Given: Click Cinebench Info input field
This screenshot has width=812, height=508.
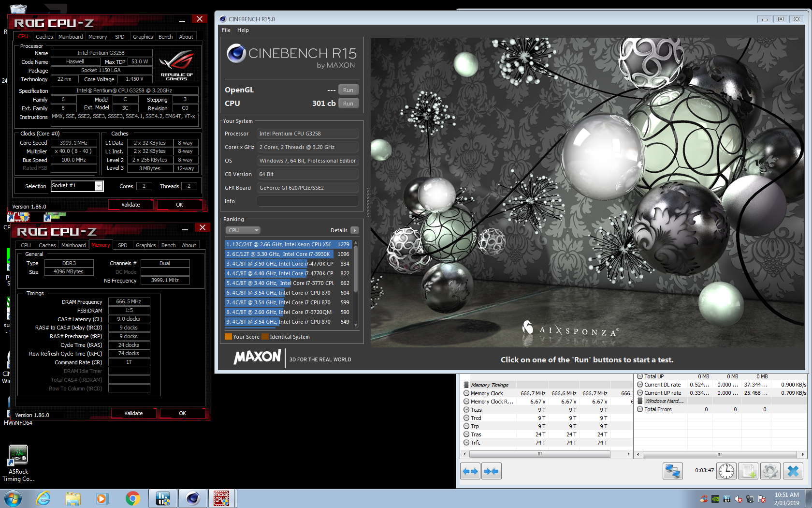Looking at the screenshot, I should pyautogui.click(x=307, y=201).
